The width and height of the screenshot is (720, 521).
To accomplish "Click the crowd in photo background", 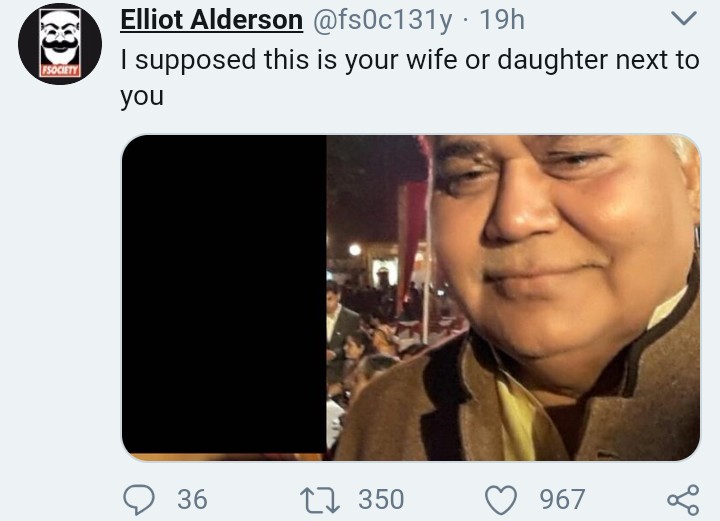I will click(363, 340).
